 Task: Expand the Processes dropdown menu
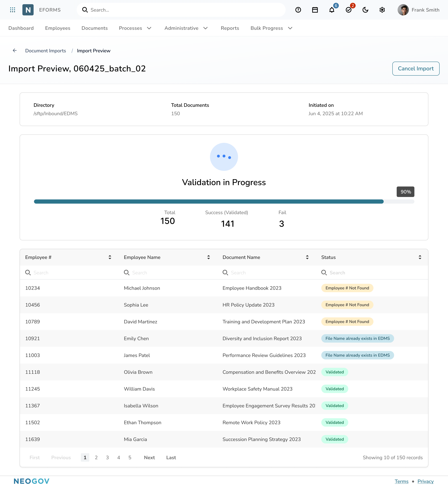(x=135, y=28)
